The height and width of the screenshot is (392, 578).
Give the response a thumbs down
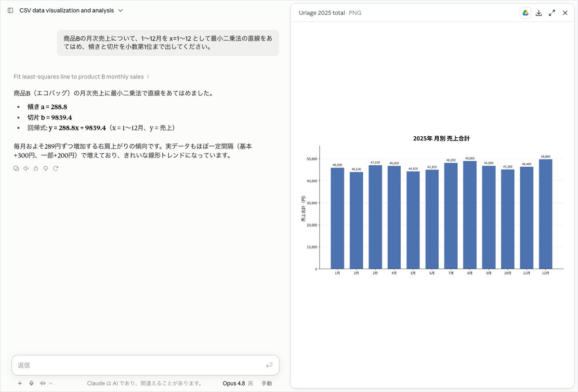[46, 168]
